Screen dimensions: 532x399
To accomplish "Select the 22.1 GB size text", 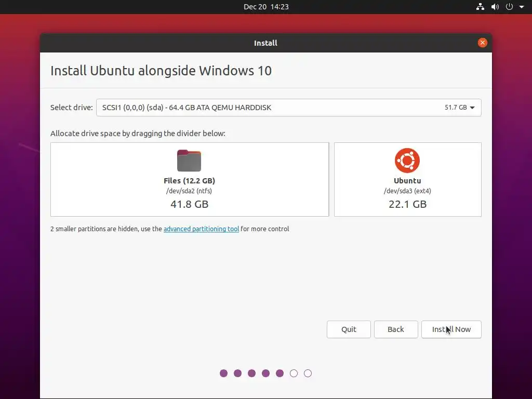I will pos(407,204).
